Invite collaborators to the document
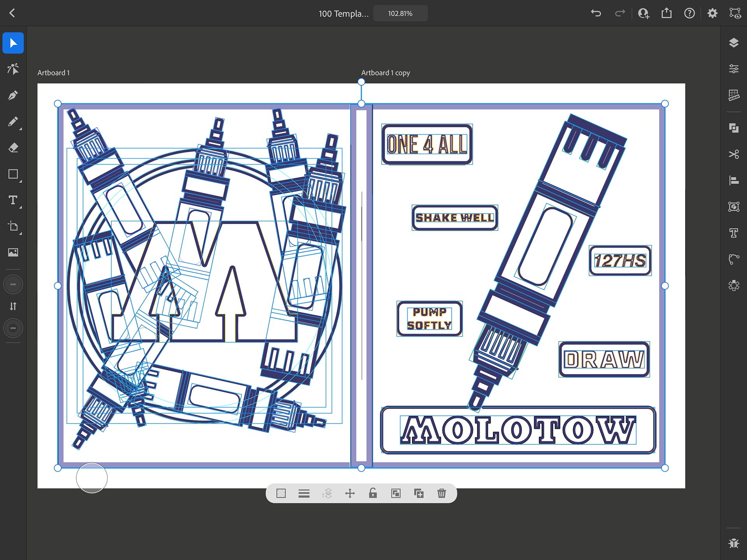The height and width of the screenshot is (560, 747). click(644, 13)
